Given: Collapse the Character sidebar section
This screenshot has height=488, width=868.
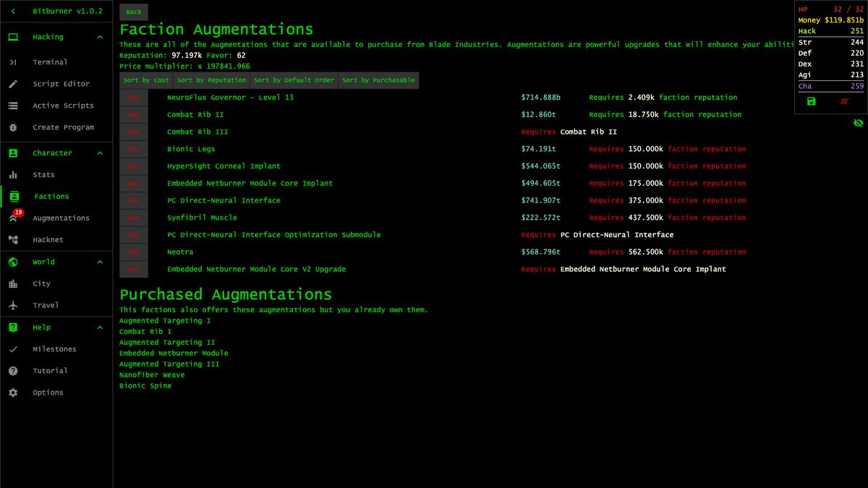Looking at the screenshot, I should pyautogui.click(x=100, y=153).
